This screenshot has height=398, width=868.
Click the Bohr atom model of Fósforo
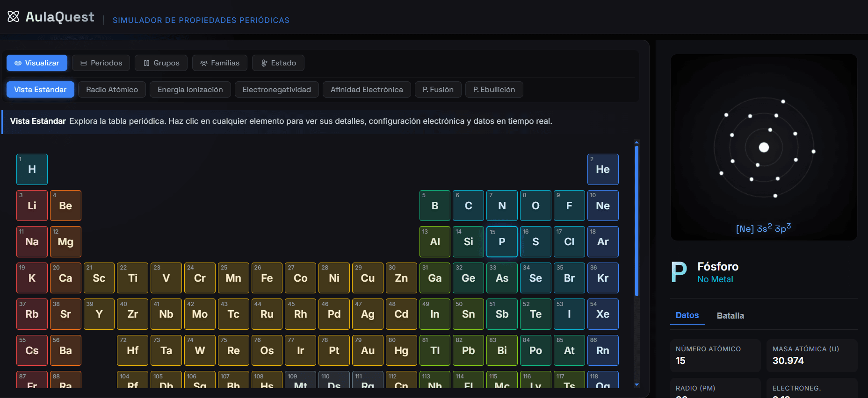[x=764, y=148]
